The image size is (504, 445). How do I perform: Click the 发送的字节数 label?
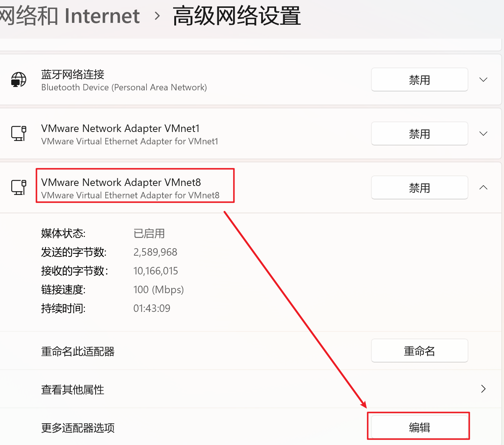click(74, 252)
